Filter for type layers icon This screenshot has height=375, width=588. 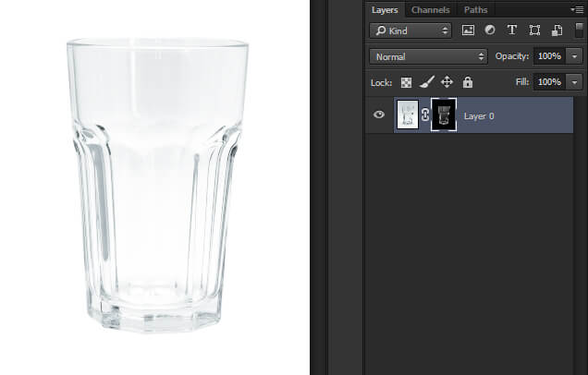point(511,30)
